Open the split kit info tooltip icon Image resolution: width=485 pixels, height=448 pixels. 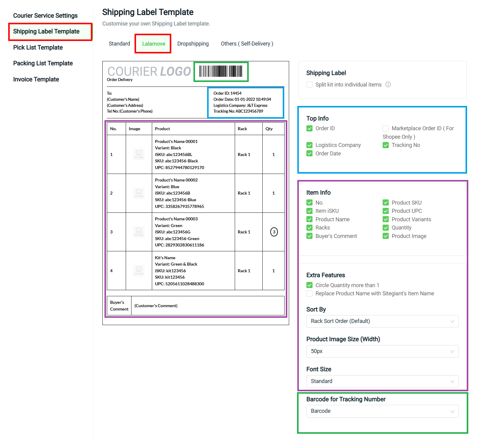point(388,85)
